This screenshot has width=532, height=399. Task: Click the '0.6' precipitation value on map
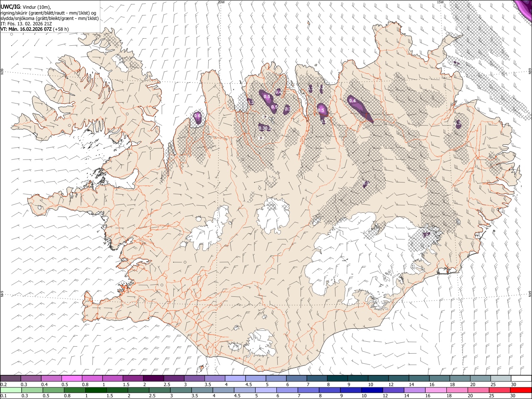(x=198, y=116)
